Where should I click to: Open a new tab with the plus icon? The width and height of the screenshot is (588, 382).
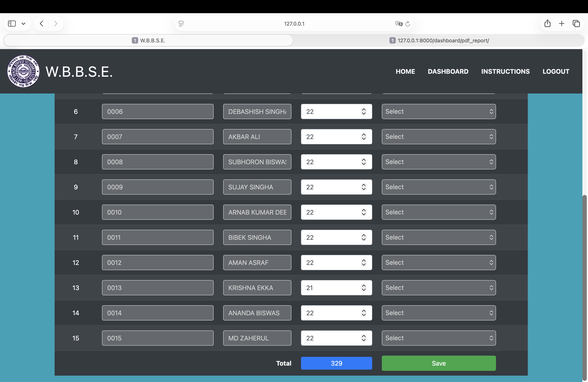pyautogui.click(x=562, y=24)
